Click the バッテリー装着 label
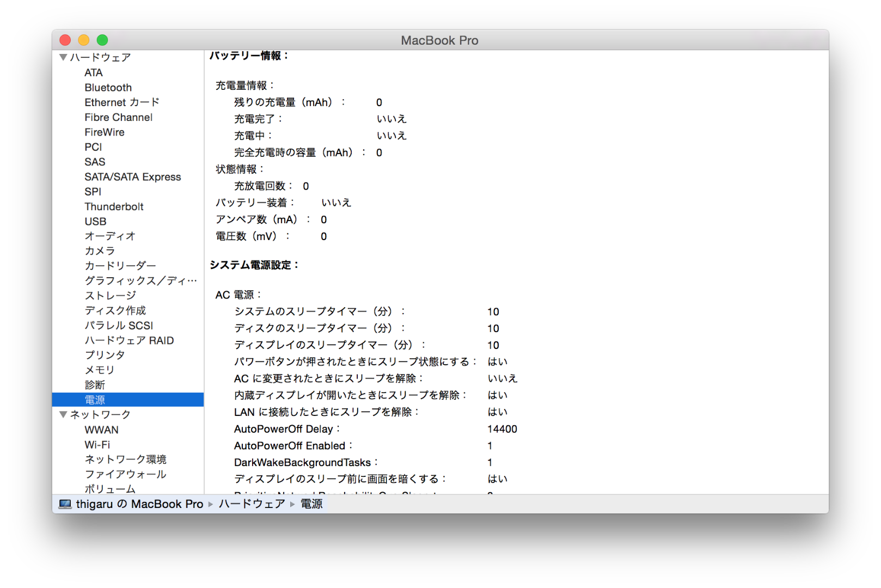 tap(255, 203)
